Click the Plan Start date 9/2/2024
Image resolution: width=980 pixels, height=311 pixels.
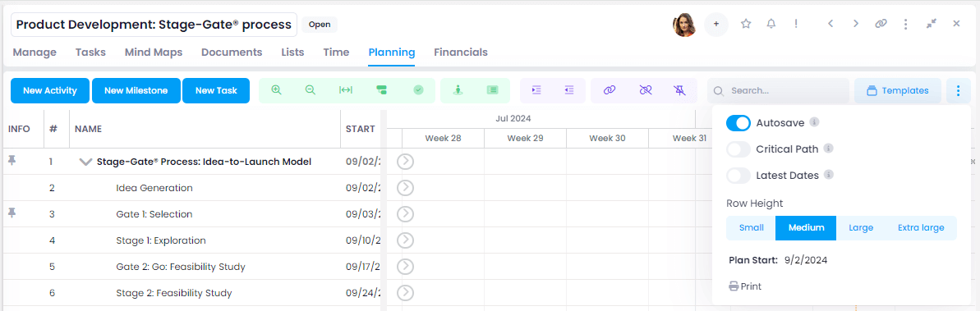pyautogui.click(x=806, y=260)
